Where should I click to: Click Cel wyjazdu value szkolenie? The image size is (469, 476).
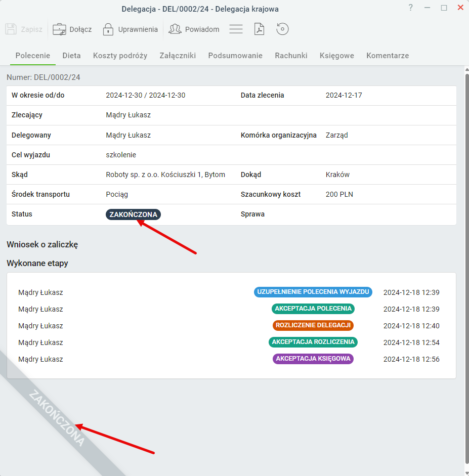tap(121, 155)
